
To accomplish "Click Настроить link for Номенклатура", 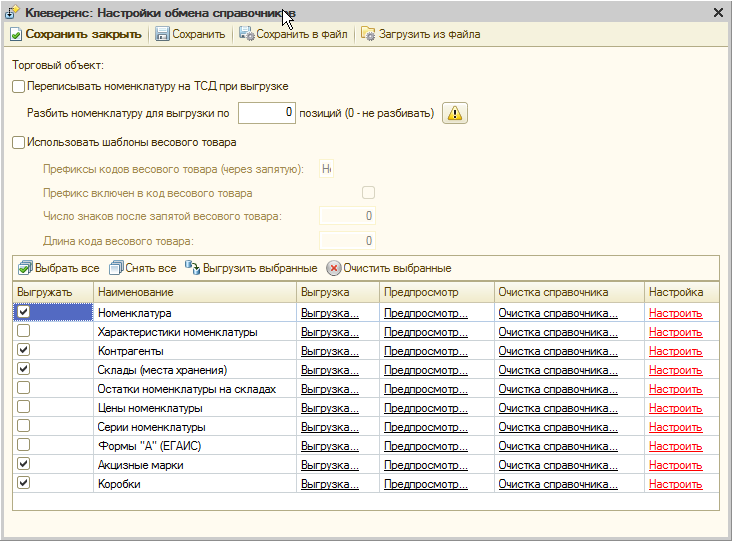I will click(x=676, y=313).
